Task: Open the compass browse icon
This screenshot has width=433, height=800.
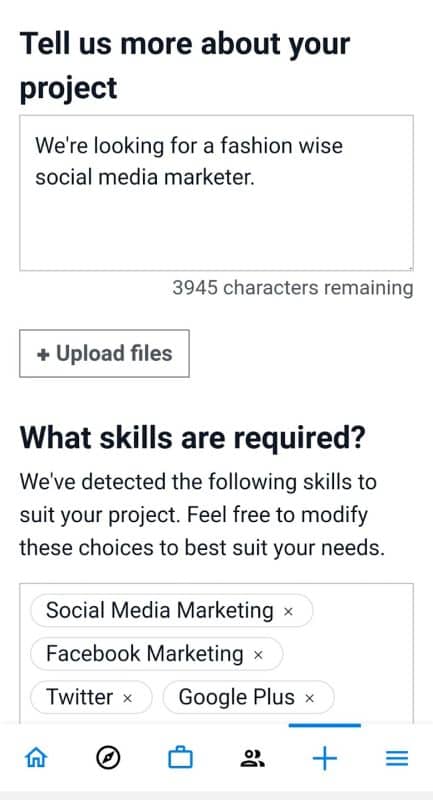Action: [108, 758]
